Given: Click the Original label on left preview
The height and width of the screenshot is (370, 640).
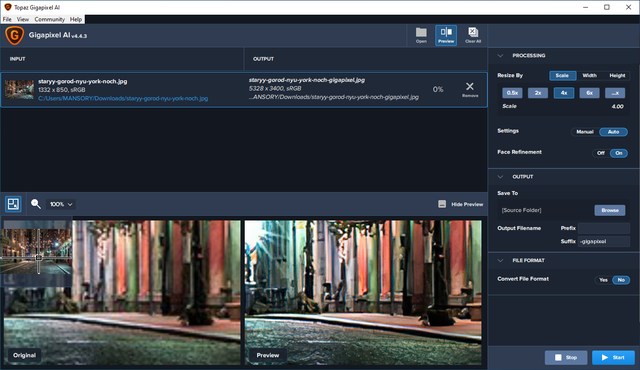Looking at the screenshot, I should (24, 355).
